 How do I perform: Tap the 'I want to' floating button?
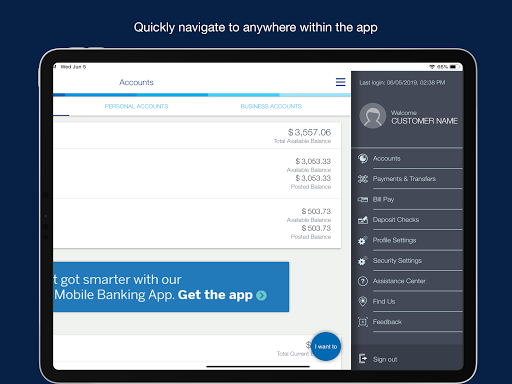coord(326,346)
